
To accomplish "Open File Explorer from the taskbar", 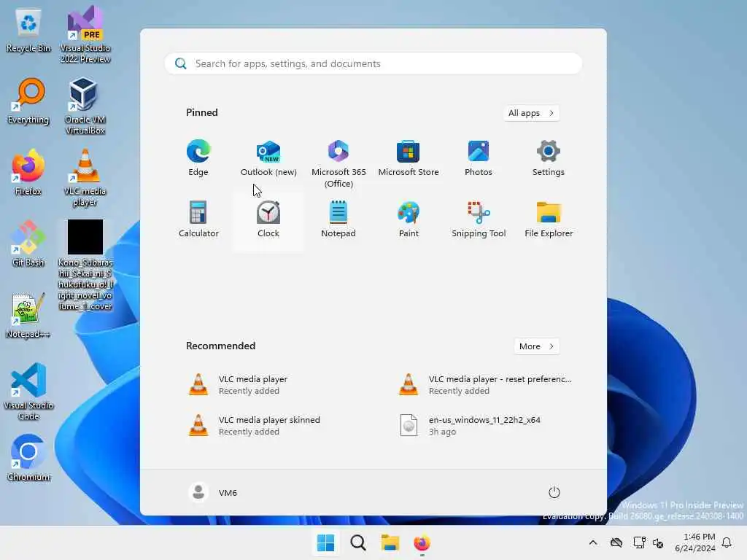I will (390, 542).
